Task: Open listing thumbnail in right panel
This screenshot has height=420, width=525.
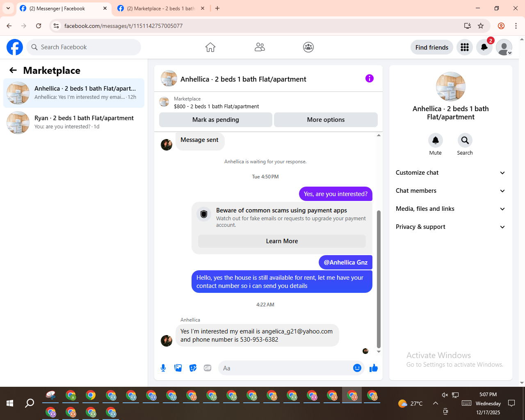Action: 450,87
